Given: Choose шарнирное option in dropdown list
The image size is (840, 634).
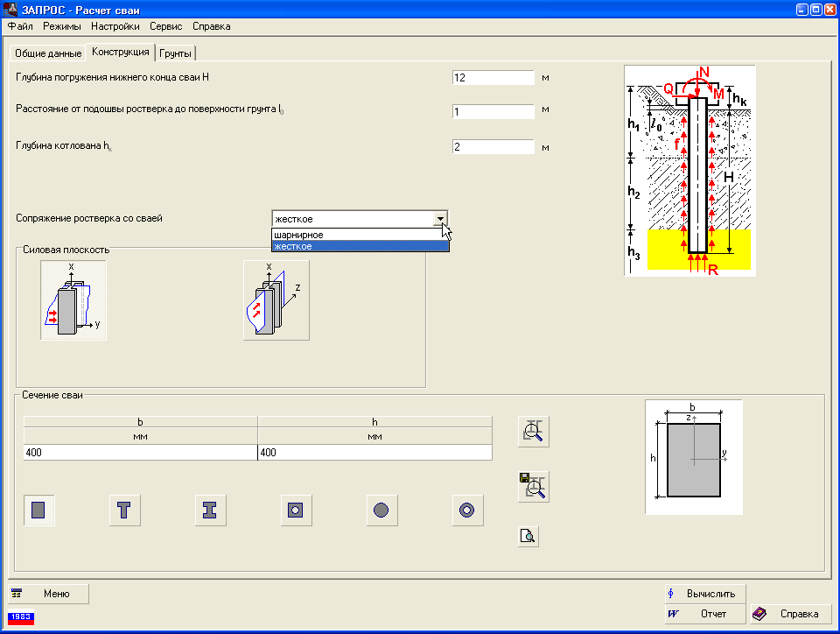Looking at the screenshot, I should tap(360, 235).
